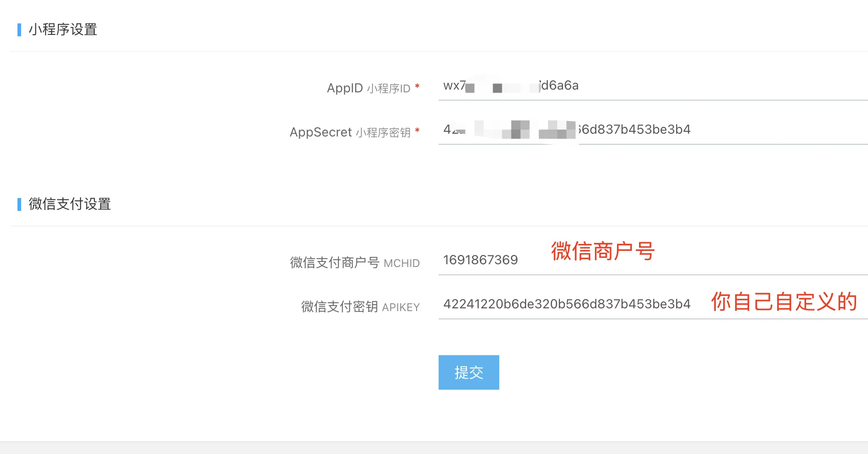The height and width of the screenshot is (454, 868).
Task: Click the 小程序设置 section heading
Action: point(63,30)
